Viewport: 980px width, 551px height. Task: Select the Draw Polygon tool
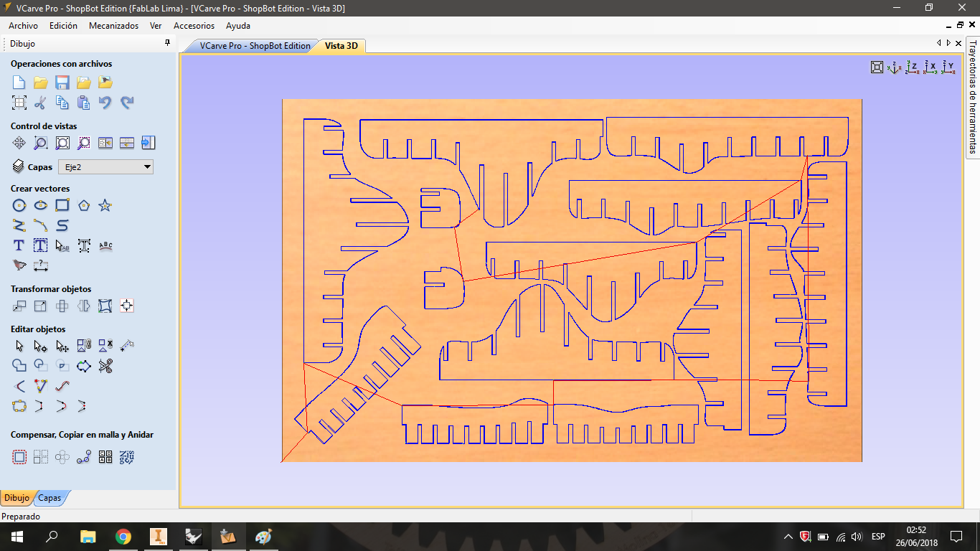[84, 205]
